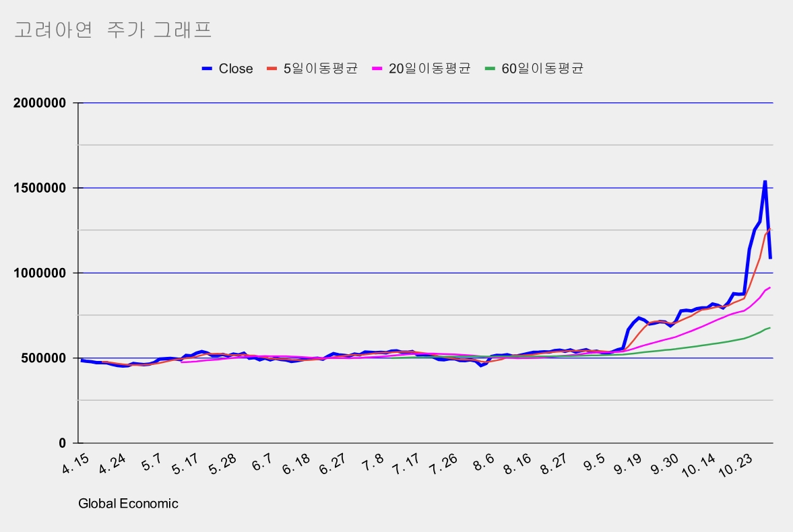Click the 1500000 y-axis label
This screenshot has width=793, height=532.
click(x=40, y=188)
